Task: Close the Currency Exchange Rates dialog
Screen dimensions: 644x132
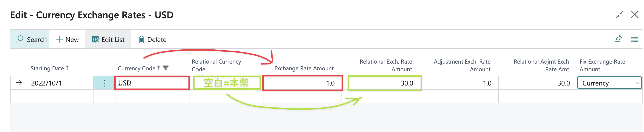Action: (635, 14)
